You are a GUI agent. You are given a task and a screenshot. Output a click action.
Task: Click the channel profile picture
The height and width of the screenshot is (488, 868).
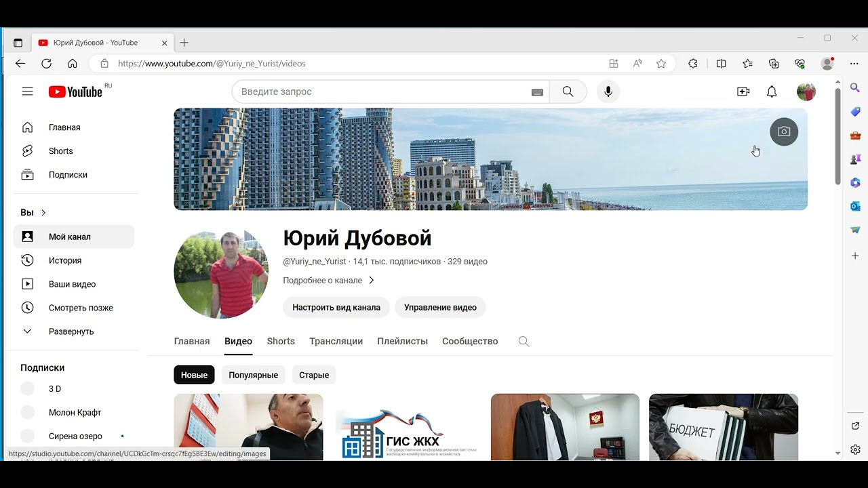(221, 271)
